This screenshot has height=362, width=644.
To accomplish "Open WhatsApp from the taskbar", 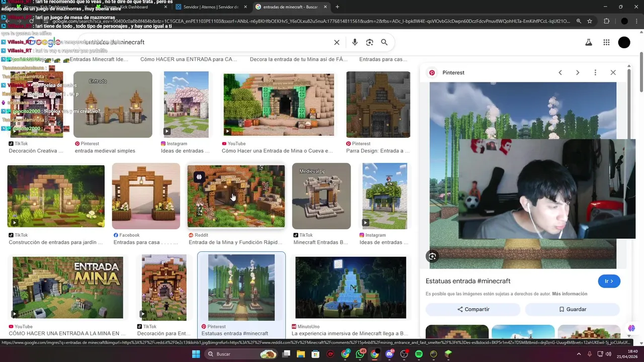I will coord(360,354).
